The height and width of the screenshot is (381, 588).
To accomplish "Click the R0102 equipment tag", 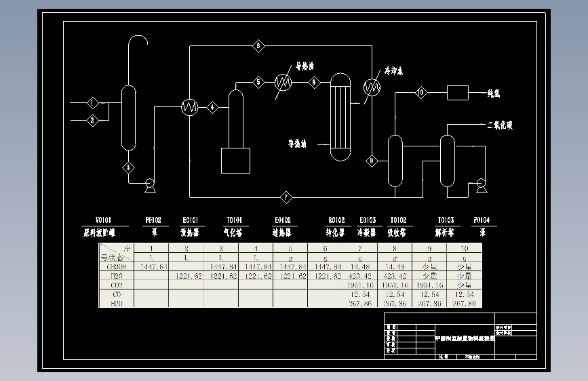I will coord(336,220).
